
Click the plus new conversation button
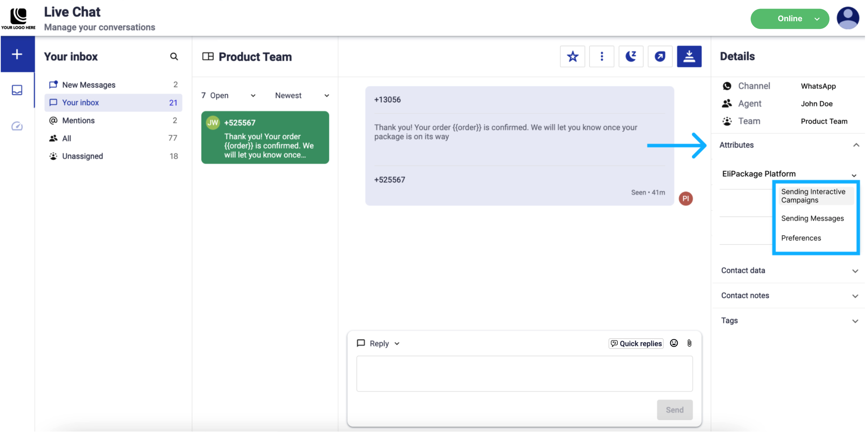click(17, 54)
